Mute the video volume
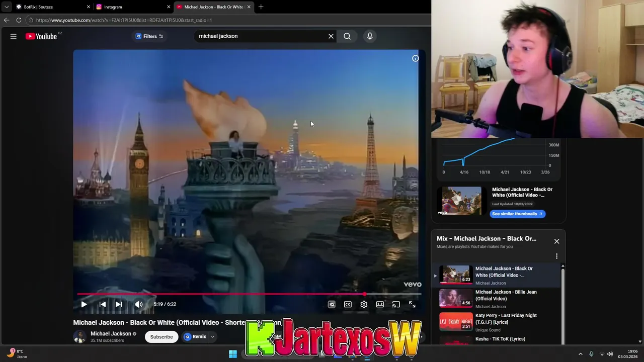644x362 pixels. (x=139, y=304)
